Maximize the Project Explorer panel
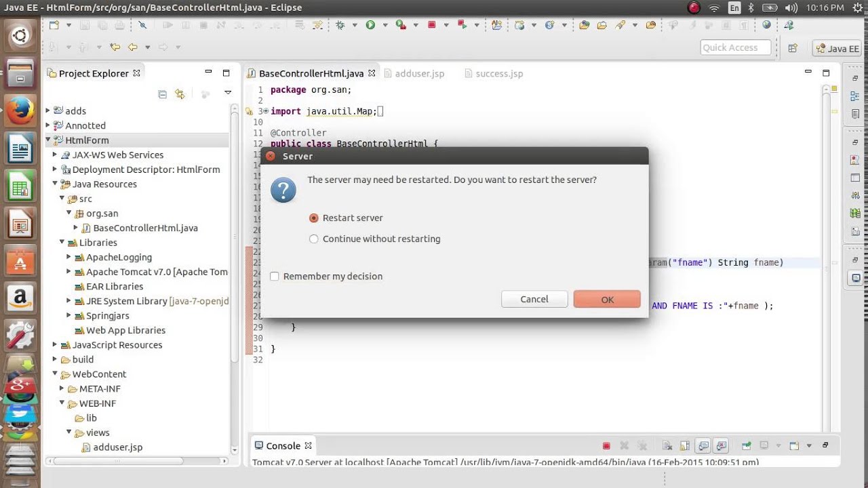This screenshot has height=488, width=868. 226,73
